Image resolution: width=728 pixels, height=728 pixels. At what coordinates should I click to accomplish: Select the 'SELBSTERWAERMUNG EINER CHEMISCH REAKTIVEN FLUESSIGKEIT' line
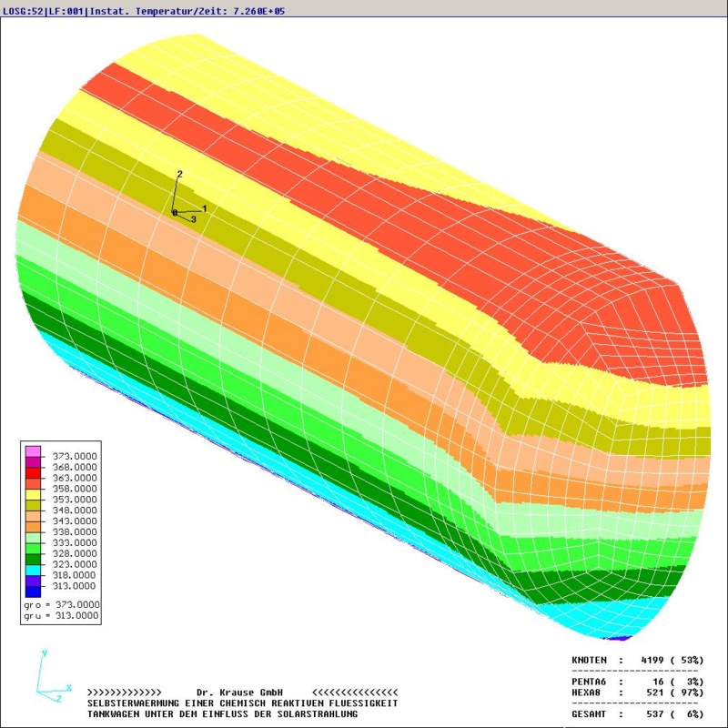click(242, 703)
